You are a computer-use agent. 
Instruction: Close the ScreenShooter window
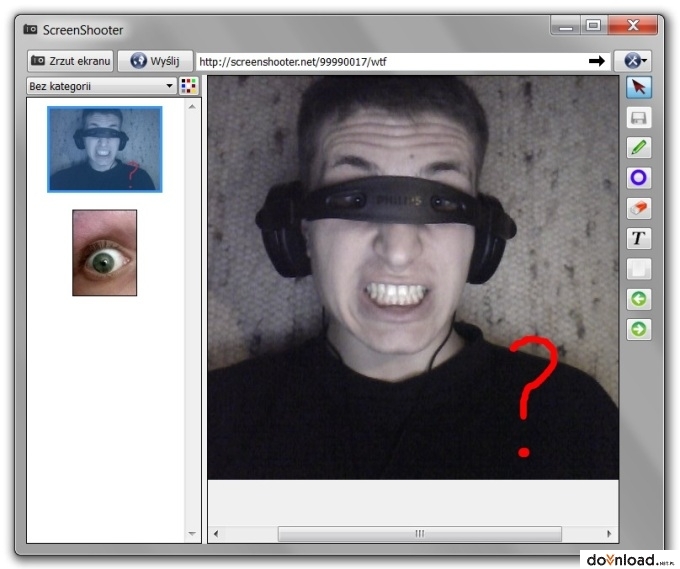[633, 25]
